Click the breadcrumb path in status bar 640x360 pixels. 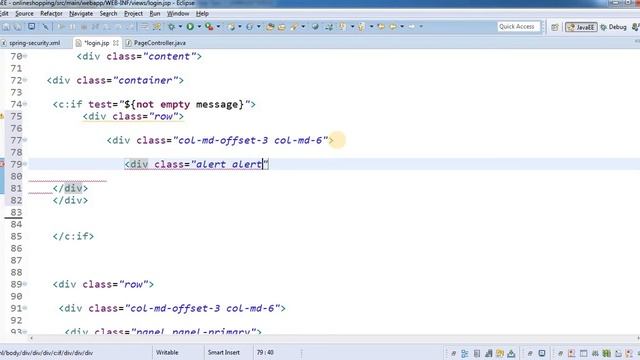pyautogui.click(x=47, y=353)
